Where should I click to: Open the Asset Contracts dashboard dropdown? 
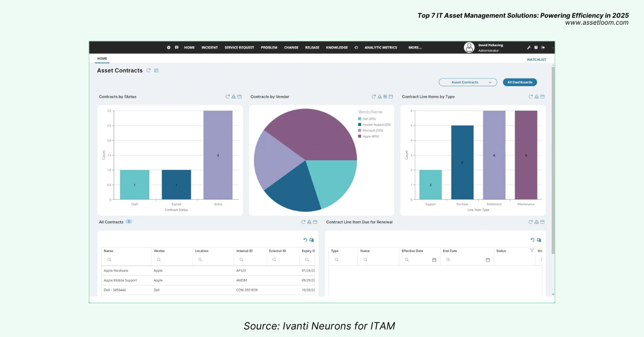tap(467, 82)
